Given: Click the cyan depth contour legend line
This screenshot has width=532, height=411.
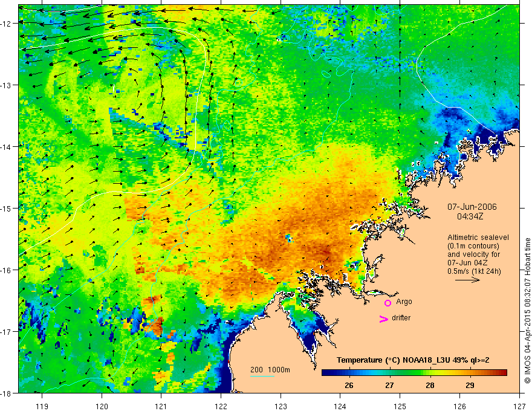Looking at the screenshot, I should (x=262, y=376).
